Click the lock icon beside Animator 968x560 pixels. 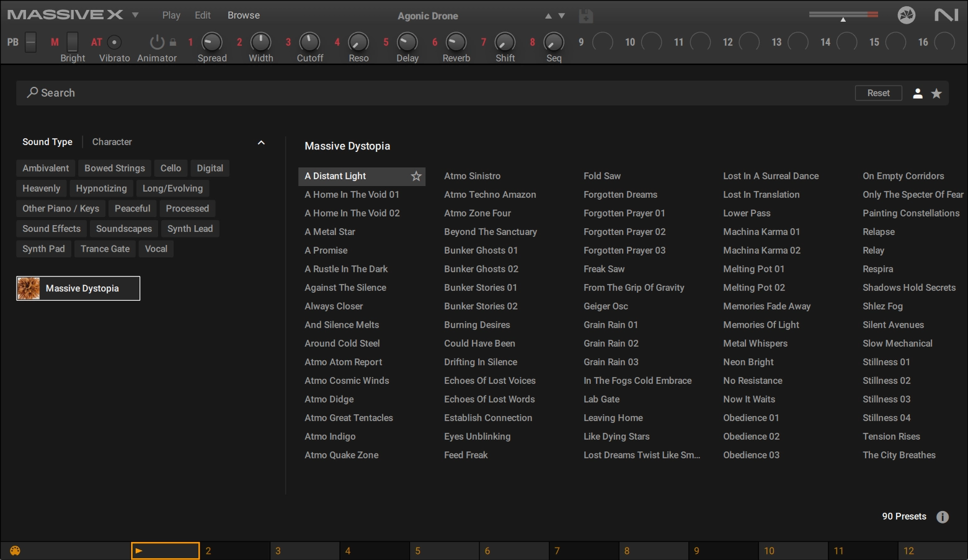click(173, 42)
